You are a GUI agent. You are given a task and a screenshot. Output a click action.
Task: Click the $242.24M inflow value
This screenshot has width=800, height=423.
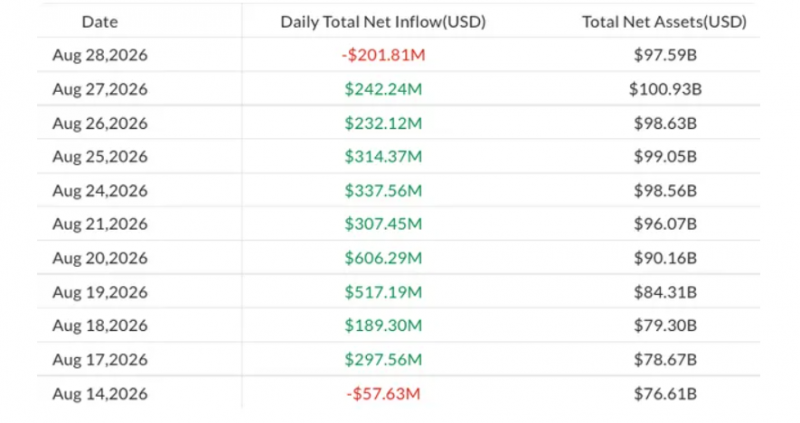383,89
